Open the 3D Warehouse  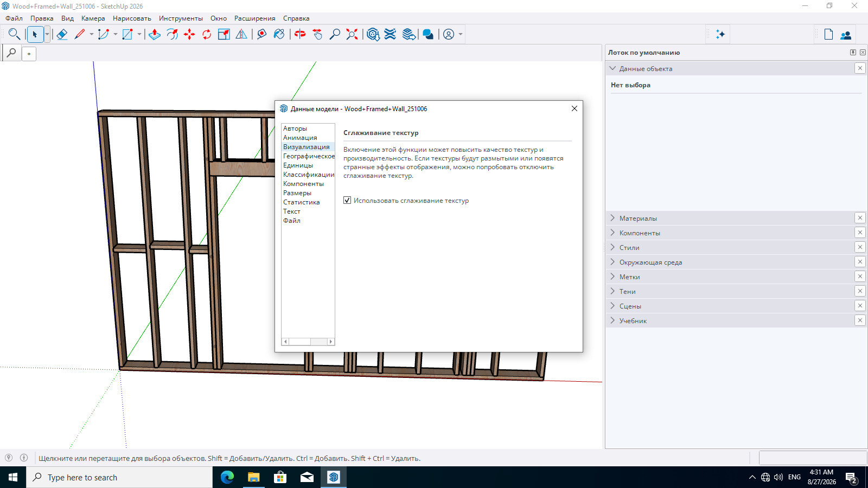click(373, 34)
